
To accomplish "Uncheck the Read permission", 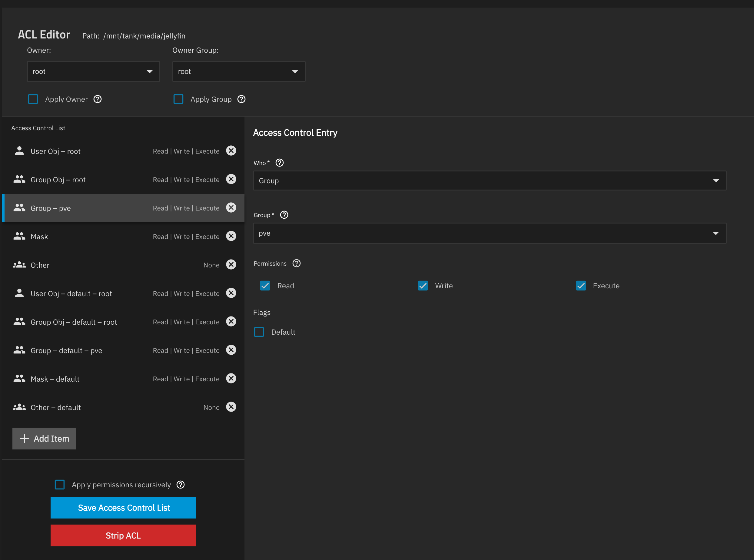I will [x=265, y=286].
